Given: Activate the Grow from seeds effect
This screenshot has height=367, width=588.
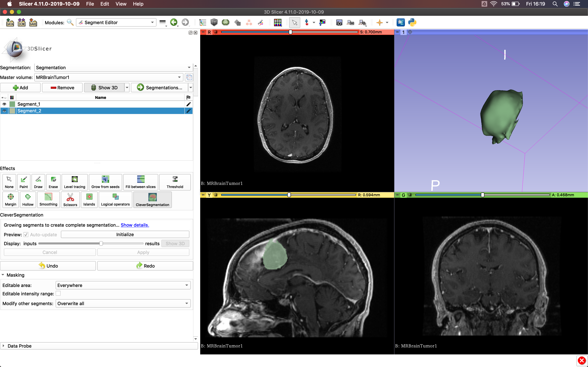Looking at the screenshot, I should [x=105, y=182].
